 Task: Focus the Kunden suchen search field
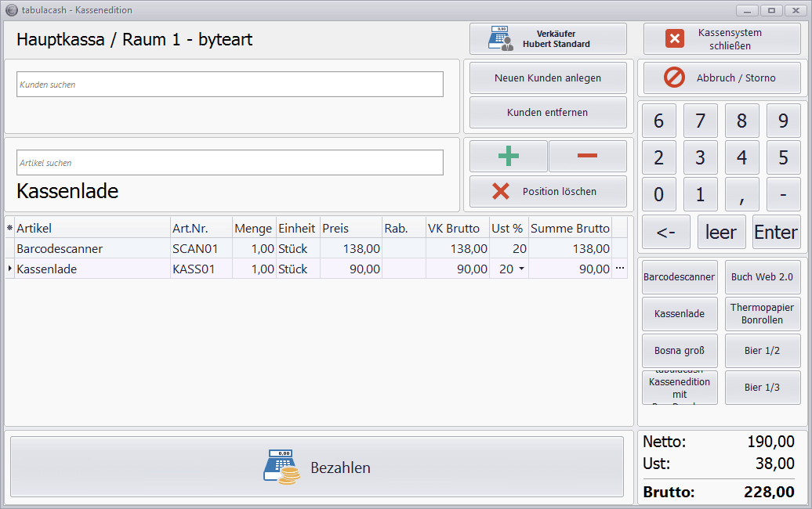[230, 85]
